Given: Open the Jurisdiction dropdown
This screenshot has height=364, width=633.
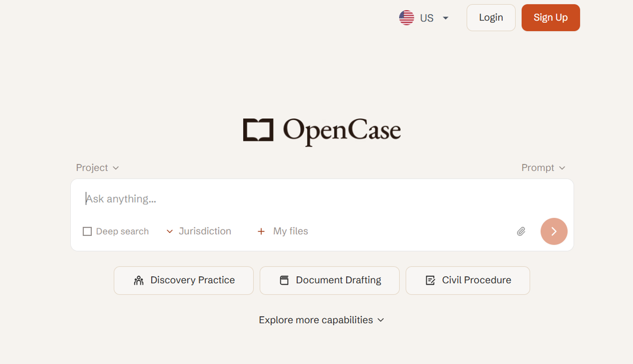Looking at the screenshot, I should pyautogui.click(x=199, y=231).
